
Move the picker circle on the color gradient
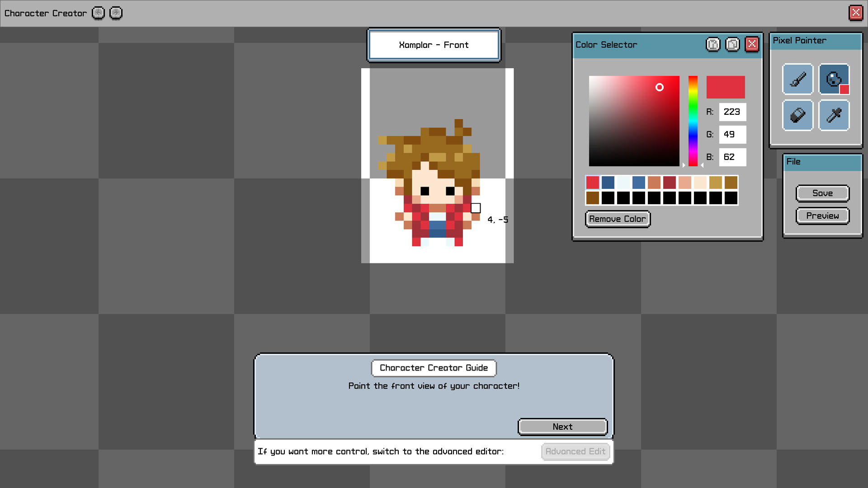(x=659, y=88)
